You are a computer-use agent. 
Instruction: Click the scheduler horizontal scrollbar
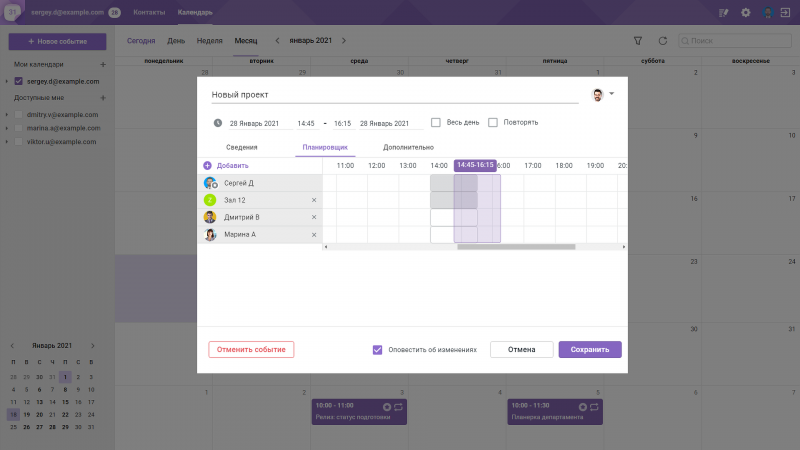tap(516, 246)
